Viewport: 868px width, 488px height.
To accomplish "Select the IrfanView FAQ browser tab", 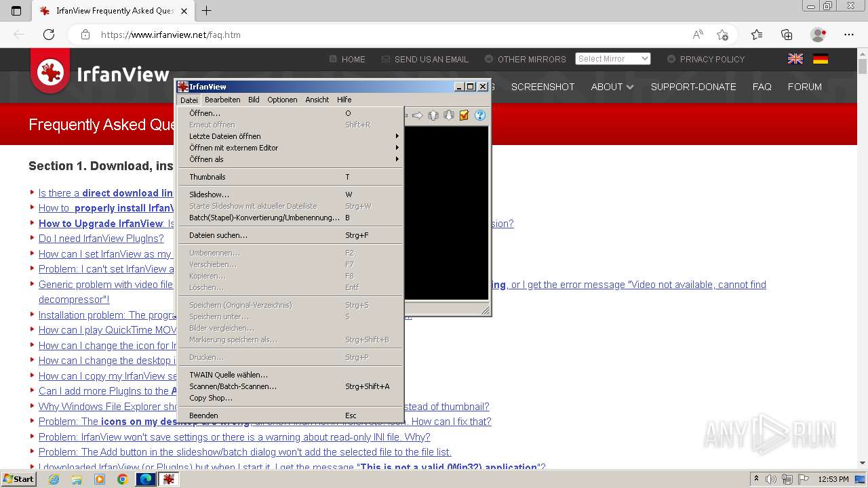I will [x=112, y=11].
